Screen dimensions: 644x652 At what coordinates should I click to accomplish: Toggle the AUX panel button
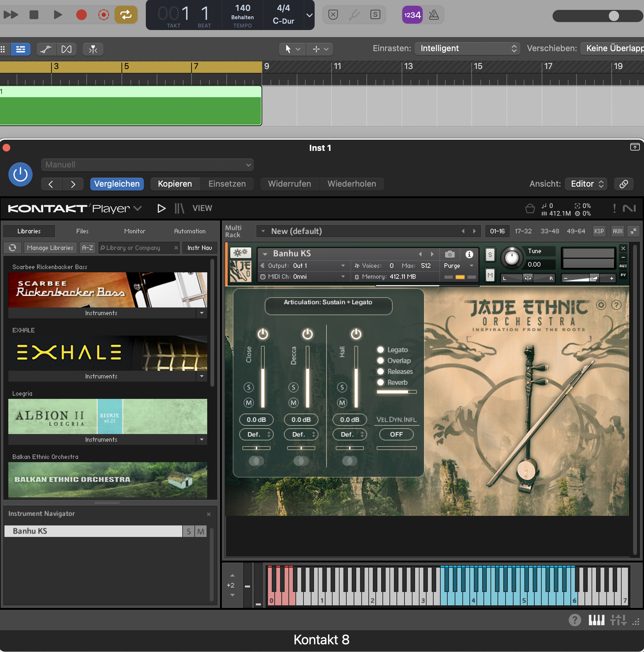pyautogui.click(x=617, y=231)
